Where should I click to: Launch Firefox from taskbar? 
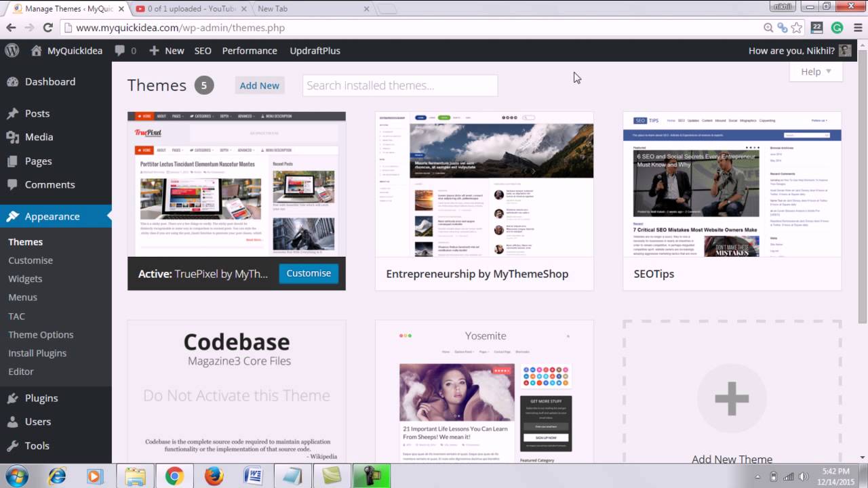point(214,476)
